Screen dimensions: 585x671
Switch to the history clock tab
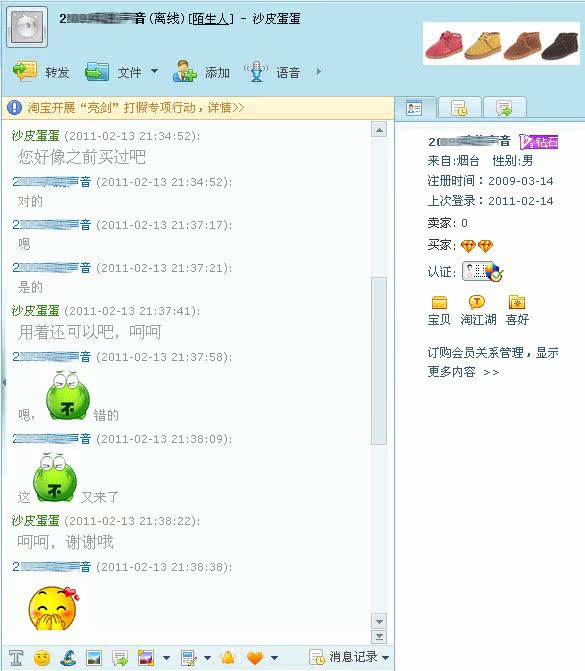(x=460, y=108)
